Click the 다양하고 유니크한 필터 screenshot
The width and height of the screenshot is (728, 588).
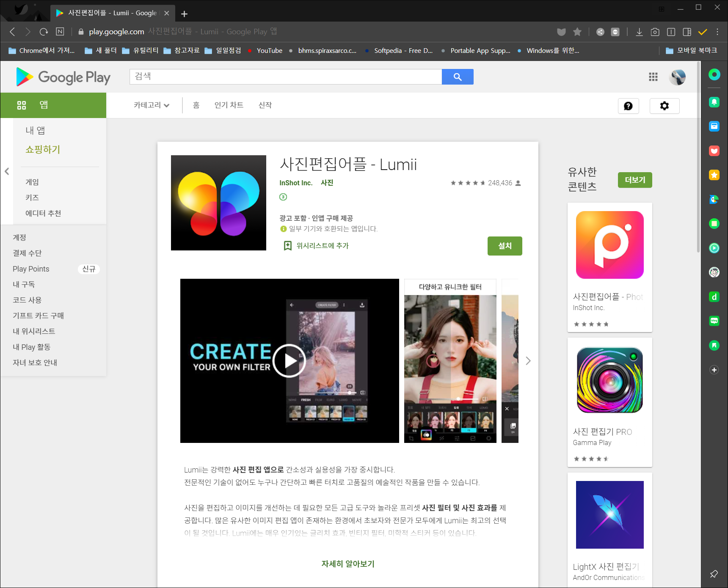coord(450,361)
